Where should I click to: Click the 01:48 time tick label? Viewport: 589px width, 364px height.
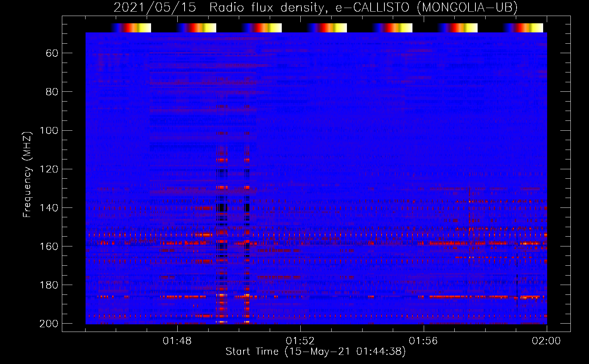coord(177,341)
